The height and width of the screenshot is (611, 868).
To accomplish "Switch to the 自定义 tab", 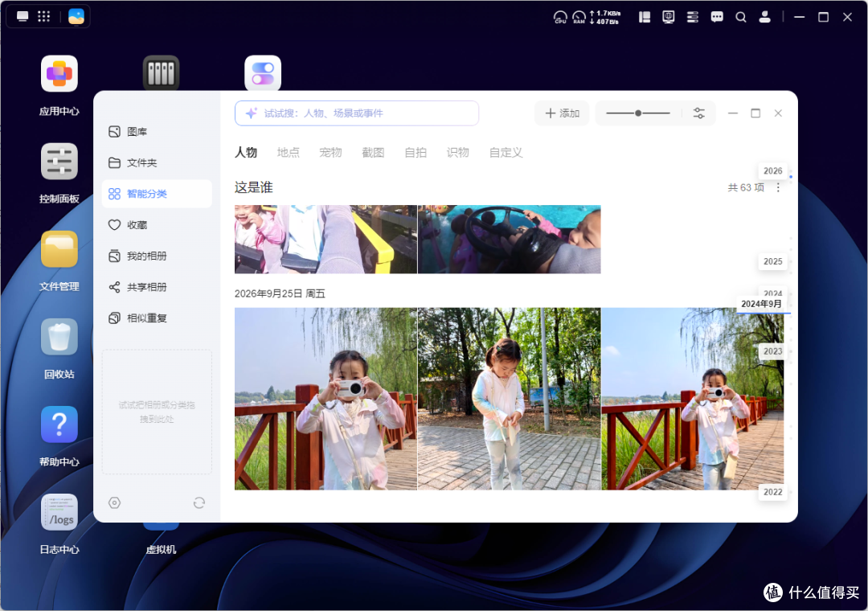I will (x=506, y=152).
